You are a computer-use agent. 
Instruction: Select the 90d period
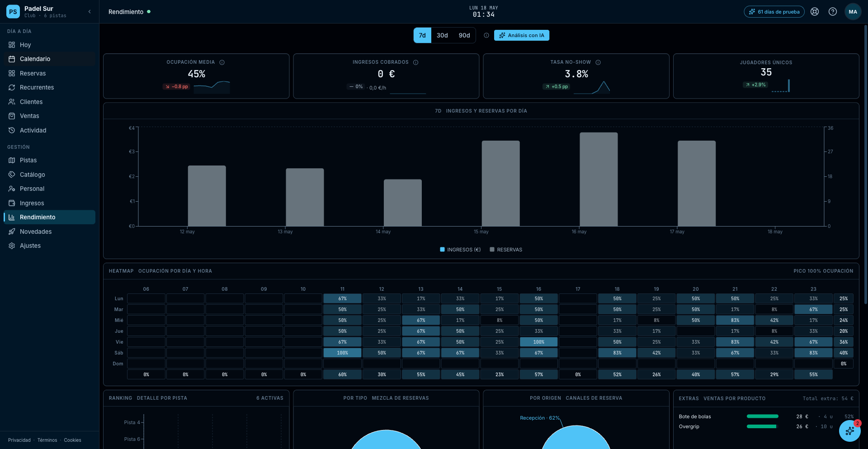(x=464, y=35)
